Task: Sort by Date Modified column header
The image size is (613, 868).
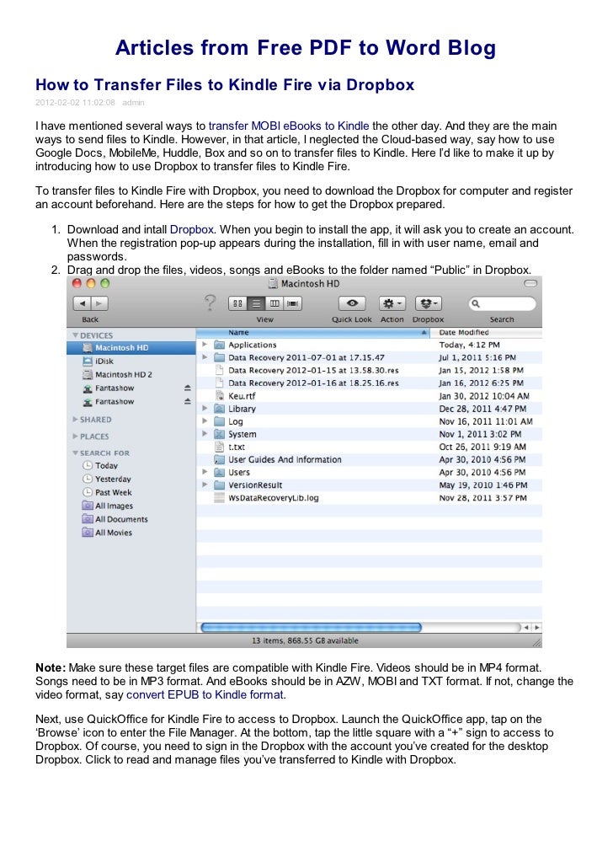Action: coord(487,333)
